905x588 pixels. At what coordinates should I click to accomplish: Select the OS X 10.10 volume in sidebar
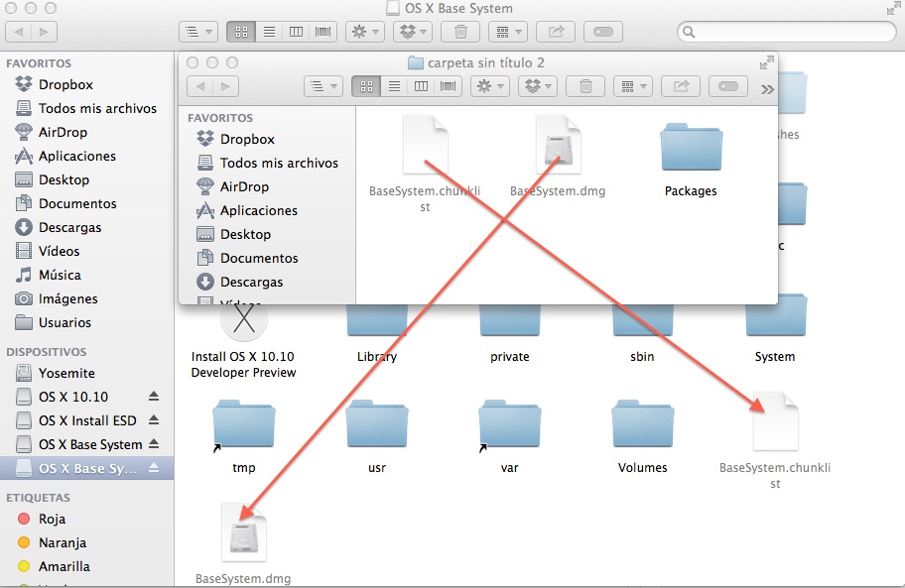pos(62,397)
